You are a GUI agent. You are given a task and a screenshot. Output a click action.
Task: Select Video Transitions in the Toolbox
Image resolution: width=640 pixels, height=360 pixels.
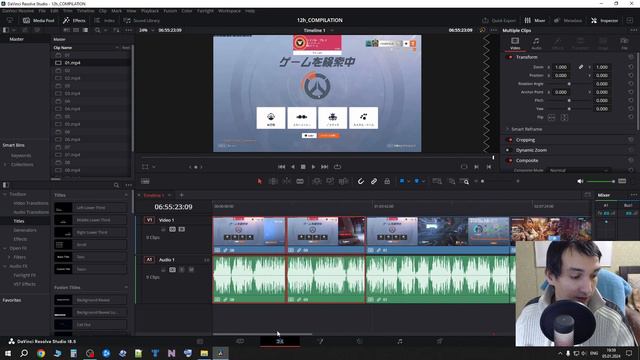pyautogui.click(x=31, y=203)
